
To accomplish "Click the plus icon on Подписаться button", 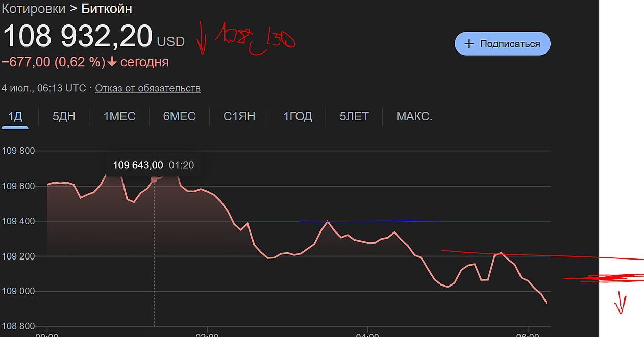I will click(x=469, y=44).
